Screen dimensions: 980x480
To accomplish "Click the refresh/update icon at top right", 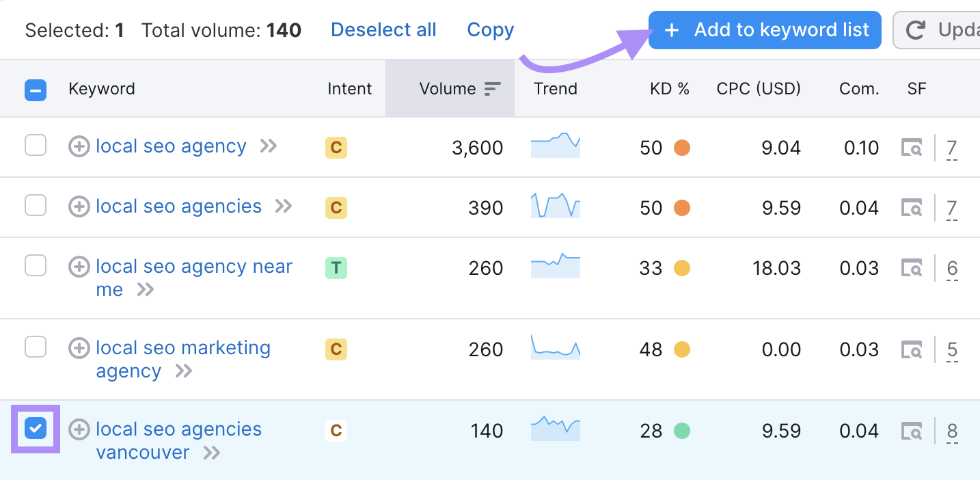I will [915, 29].
